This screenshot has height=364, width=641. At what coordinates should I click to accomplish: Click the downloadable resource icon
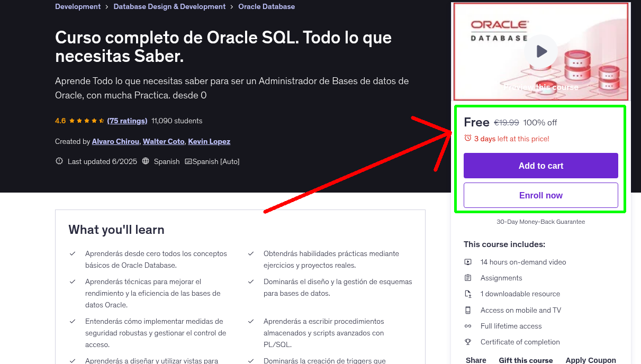point(468,294)
